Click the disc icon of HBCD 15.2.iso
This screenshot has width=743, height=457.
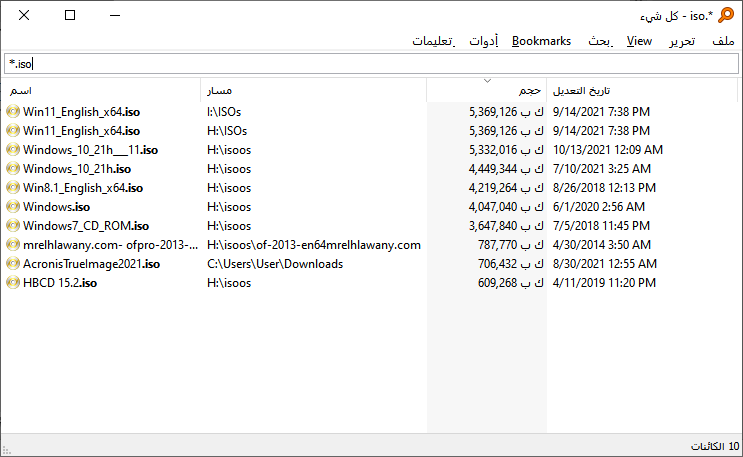tap(13, 283)
